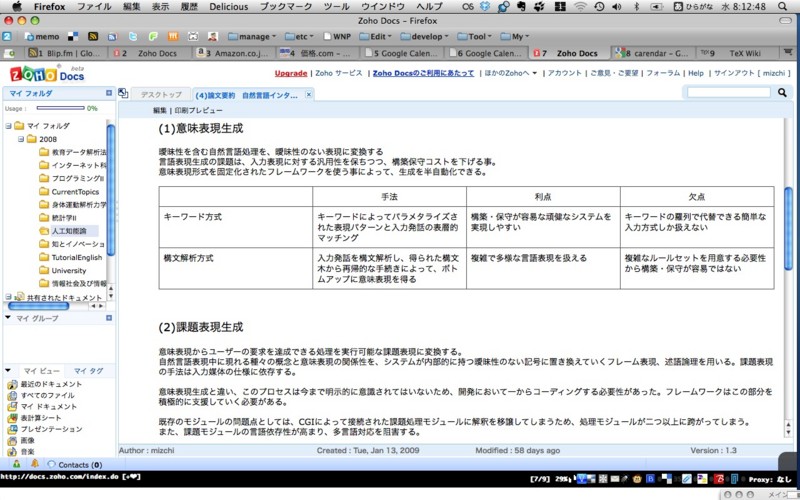The height and width of the screenshot is (500, 800).
Task: Open the ほかのZohoへ dropdown
Action: [510, 73]
